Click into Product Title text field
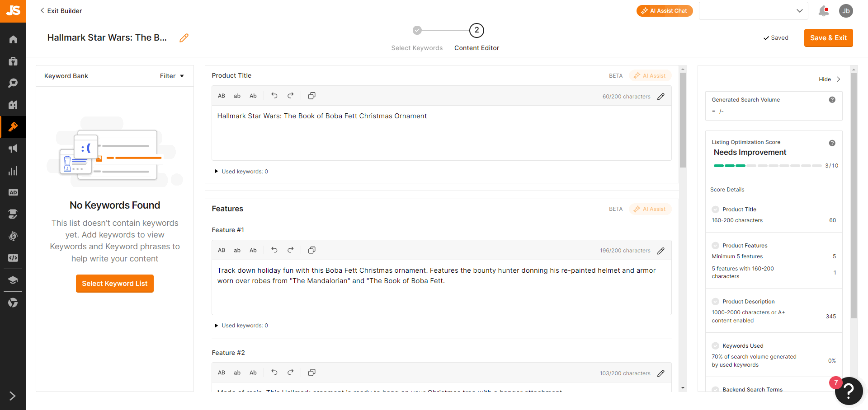This screenshot has width=868, height=410. [441, 133]
